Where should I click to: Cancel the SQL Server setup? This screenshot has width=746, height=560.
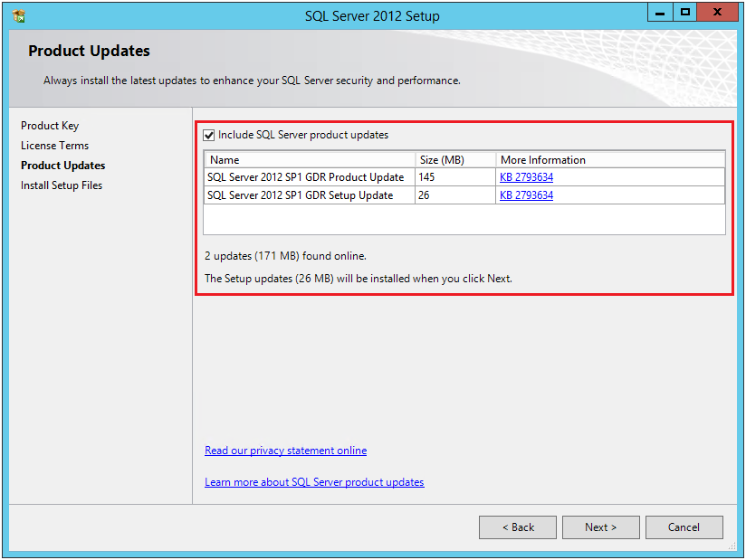[x=684, y=527]
